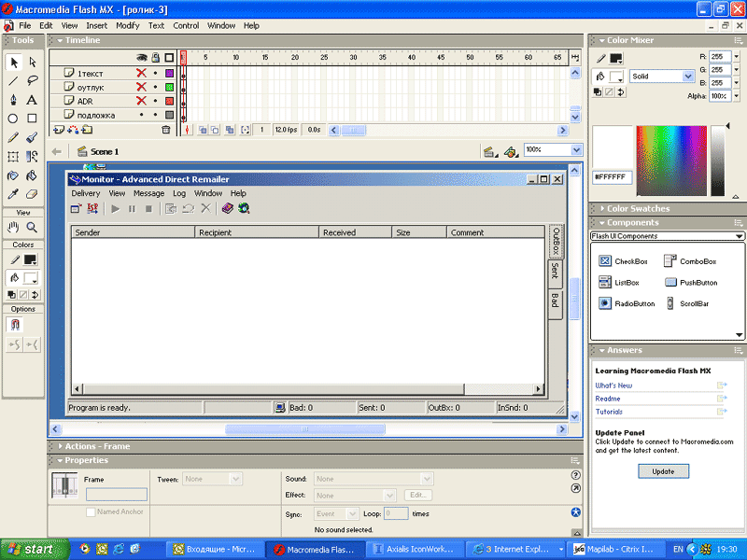Select the Rectangle tool

pos(32,119)
